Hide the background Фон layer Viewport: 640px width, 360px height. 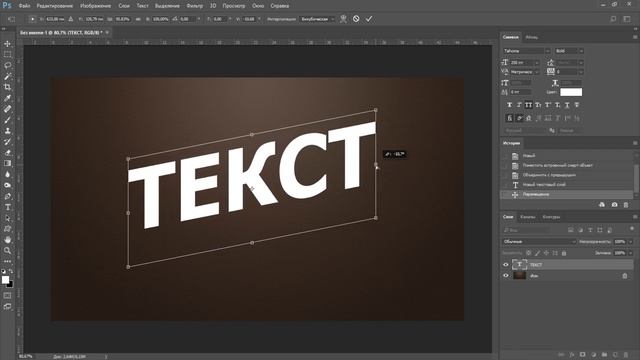point(506,276)
